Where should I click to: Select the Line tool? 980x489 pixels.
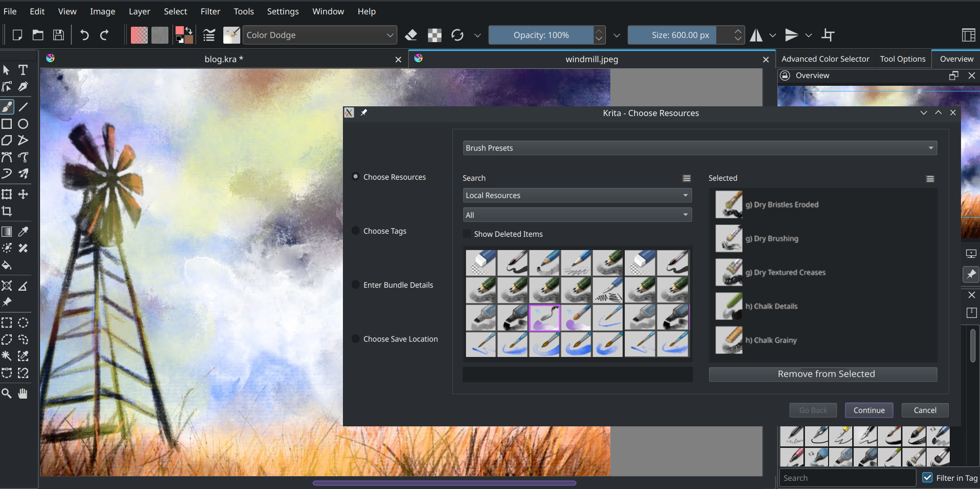point(23,107)
